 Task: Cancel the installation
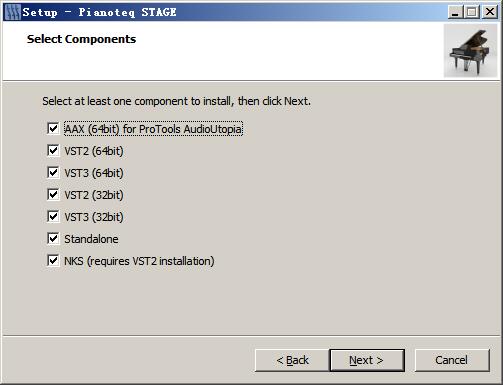(x=452, y=360)
